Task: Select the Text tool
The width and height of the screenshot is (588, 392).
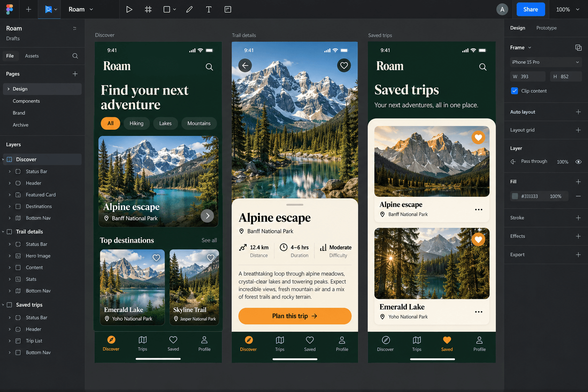Action: pos(209,9)
